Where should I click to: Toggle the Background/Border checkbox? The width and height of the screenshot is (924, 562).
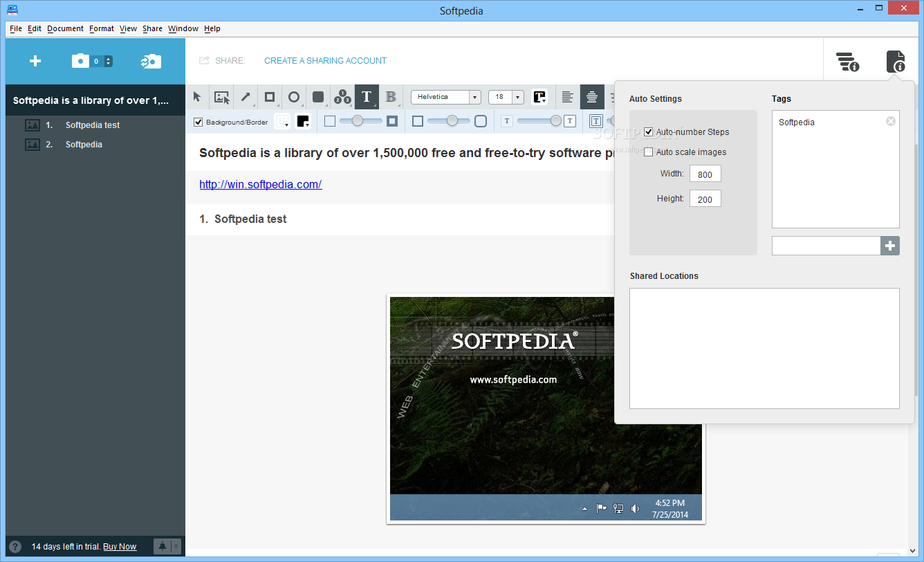(198, 122)
